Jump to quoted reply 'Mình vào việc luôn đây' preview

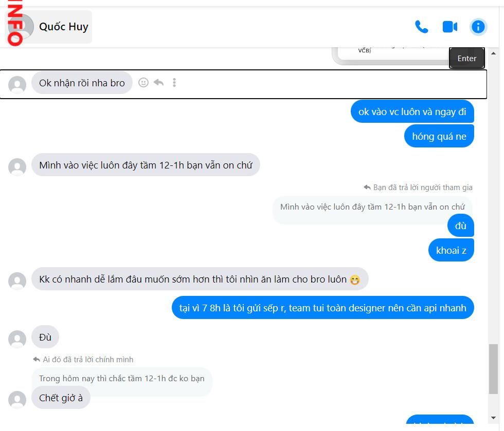372,207
